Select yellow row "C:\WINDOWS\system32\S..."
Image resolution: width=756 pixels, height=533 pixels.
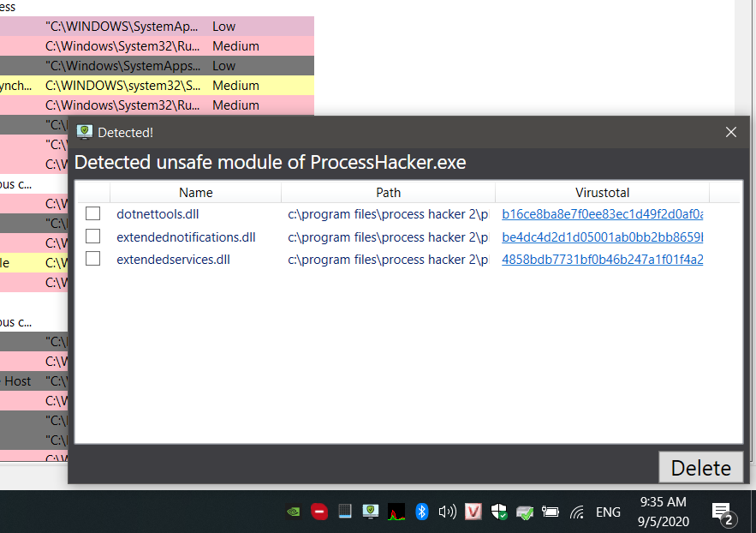[157, 86]
